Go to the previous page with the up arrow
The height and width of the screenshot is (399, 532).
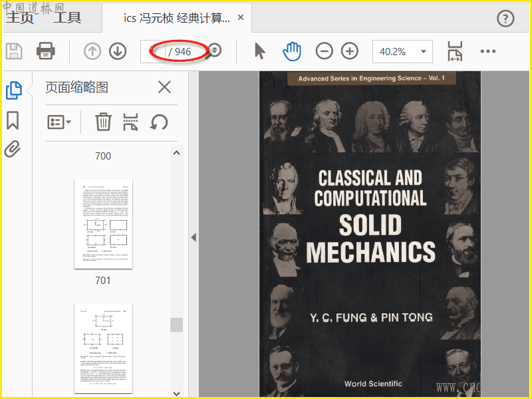pos(92,52)
